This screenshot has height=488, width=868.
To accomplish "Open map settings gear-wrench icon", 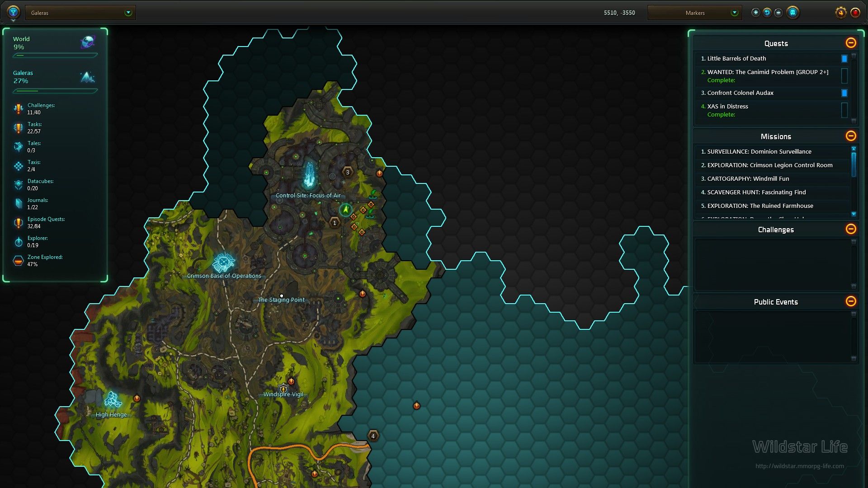I will (840, 13).
